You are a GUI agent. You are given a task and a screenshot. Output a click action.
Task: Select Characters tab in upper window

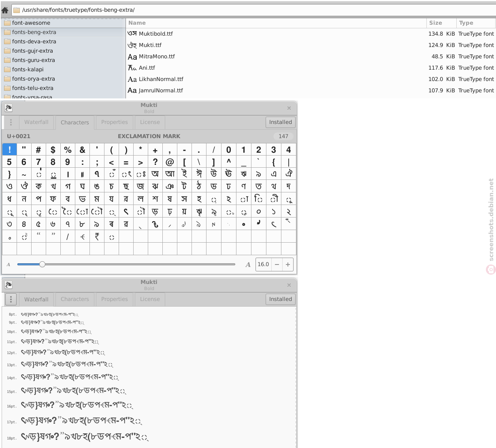tap(75, 122)
